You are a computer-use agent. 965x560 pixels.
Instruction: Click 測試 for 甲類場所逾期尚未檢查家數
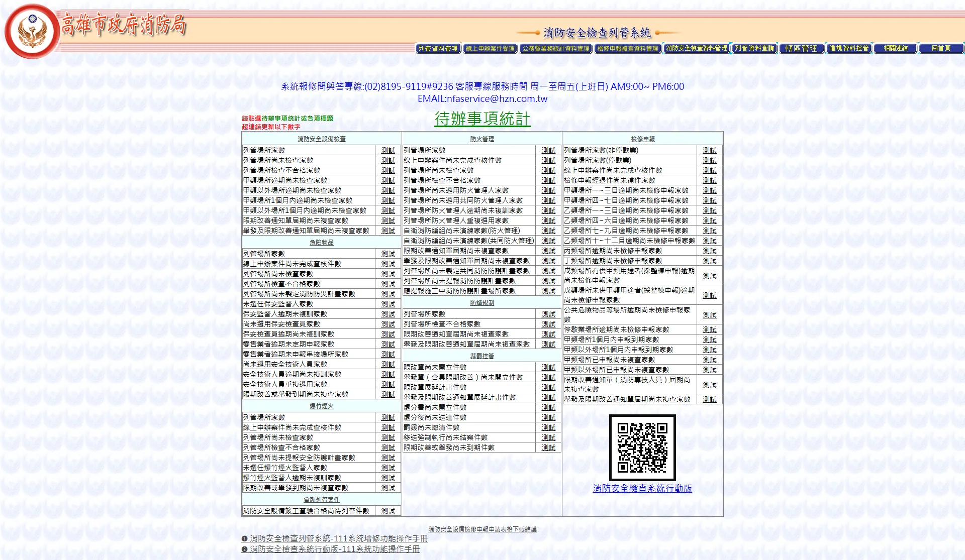[x=388, y=180]
